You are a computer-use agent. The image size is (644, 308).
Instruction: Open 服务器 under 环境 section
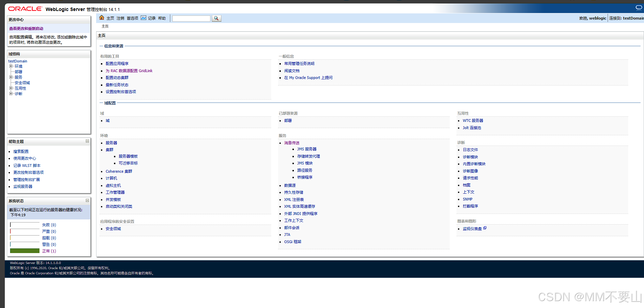pos(111,143)
